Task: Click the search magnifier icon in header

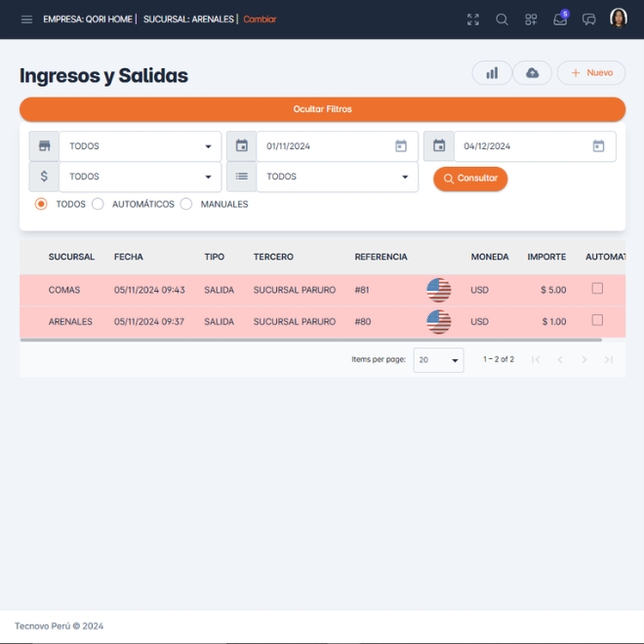Action: (x=502, y=20)
